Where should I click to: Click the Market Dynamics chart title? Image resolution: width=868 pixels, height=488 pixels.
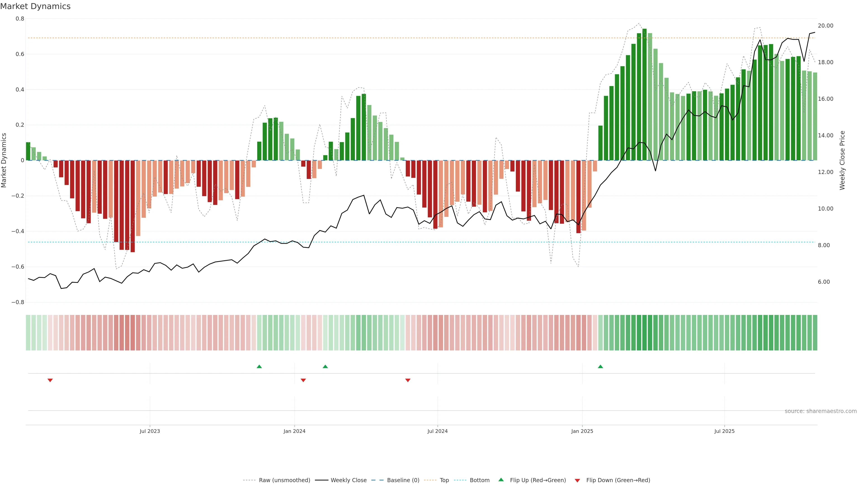point(35,6)
